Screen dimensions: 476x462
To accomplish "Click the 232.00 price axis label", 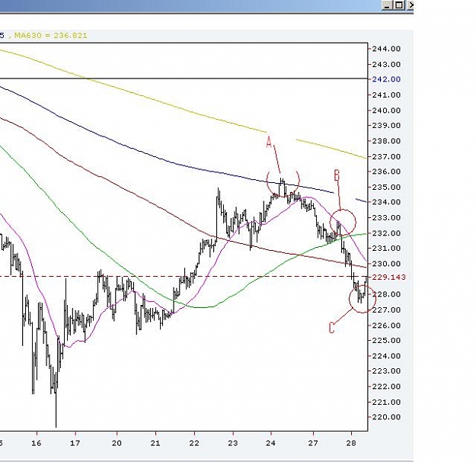I will 386,233.
